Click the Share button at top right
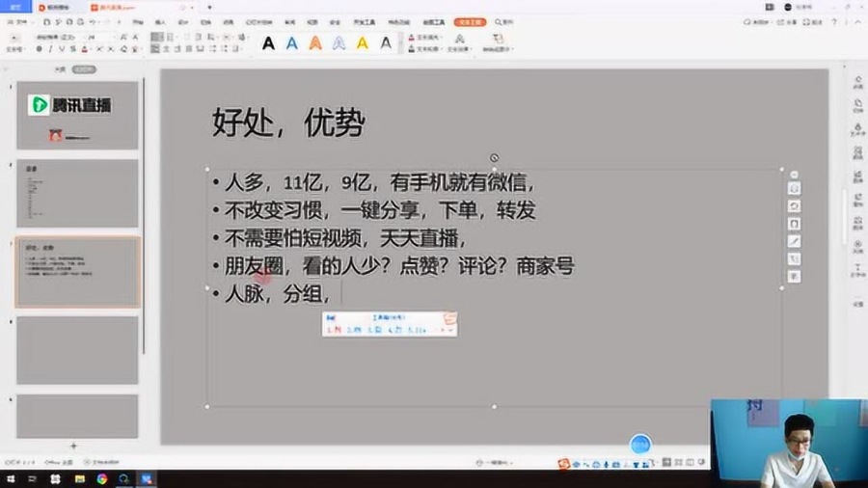The image size is (868, 488). tap(787, 22)
